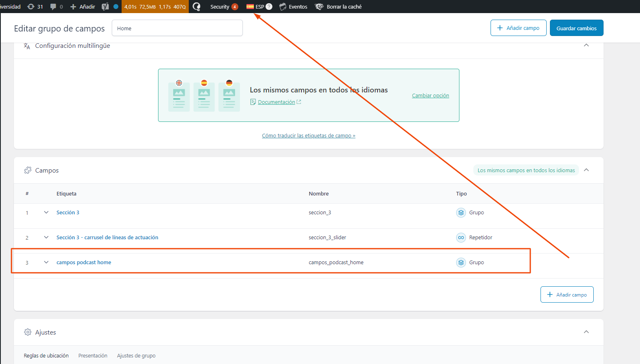Click the Yoast SEO icon in admin bar

[105, 7]
